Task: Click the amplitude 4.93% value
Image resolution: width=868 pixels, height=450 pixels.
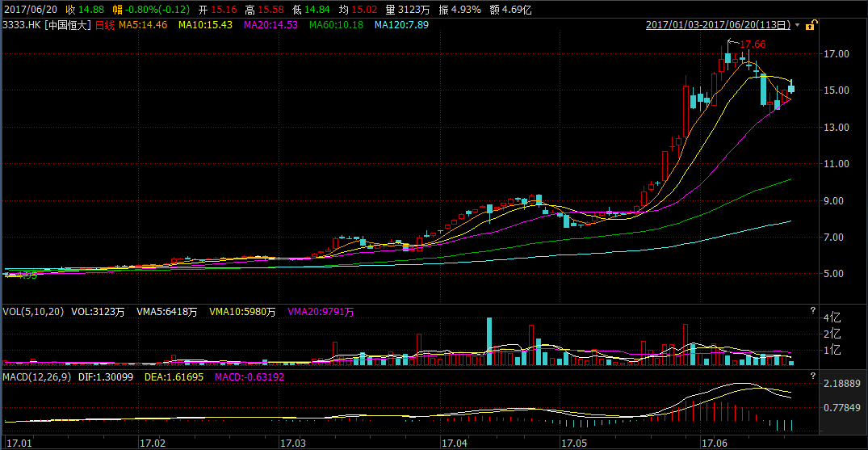Action: (x=468, y=10)
